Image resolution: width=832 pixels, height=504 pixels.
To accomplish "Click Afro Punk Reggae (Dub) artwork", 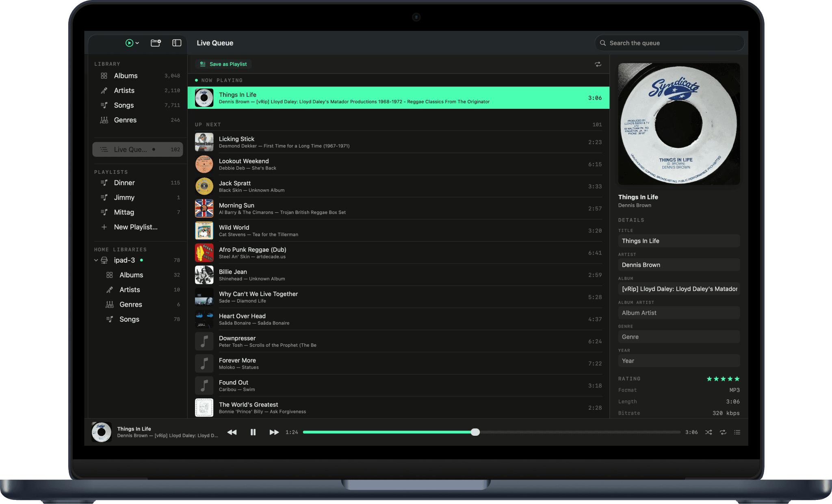I will [x=204, y=253].
